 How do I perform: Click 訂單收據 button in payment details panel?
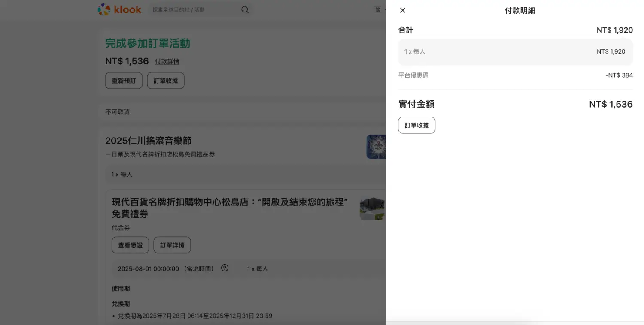coord(416,125)
